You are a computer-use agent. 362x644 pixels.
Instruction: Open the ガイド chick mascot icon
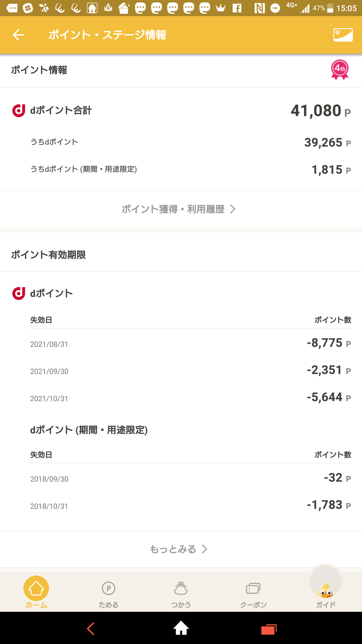[325, 592]
